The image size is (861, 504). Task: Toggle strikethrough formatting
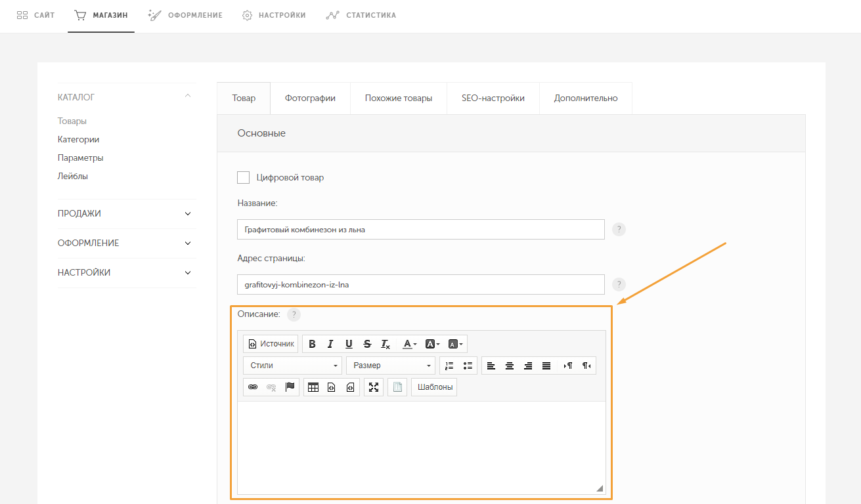(x=367, y=344)
